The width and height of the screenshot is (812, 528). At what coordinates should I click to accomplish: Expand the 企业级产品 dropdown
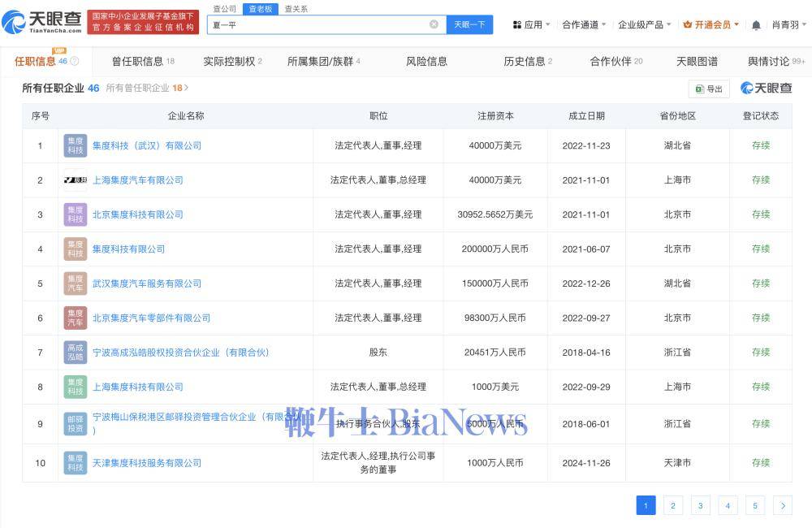(645, 24)
